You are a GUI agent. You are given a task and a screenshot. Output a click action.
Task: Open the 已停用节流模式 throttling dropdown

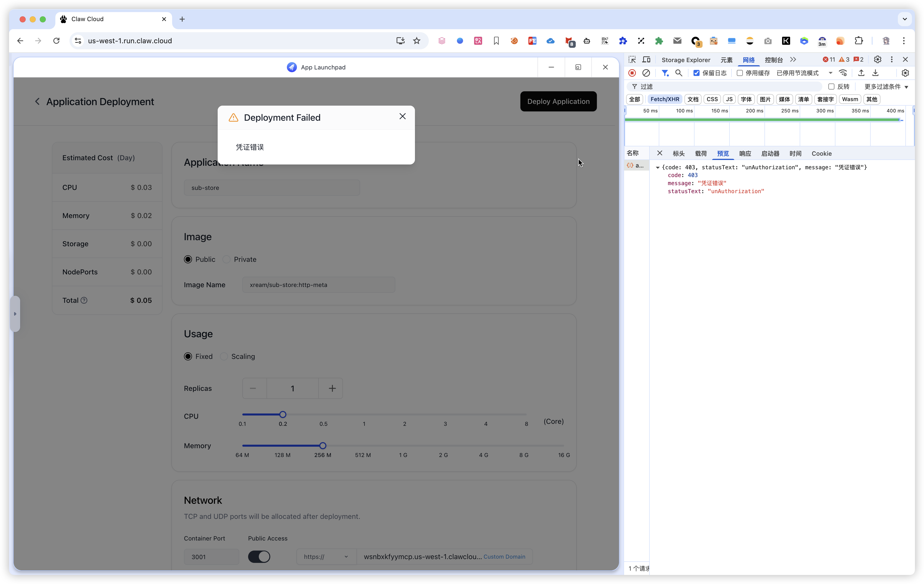coord(804,73)
